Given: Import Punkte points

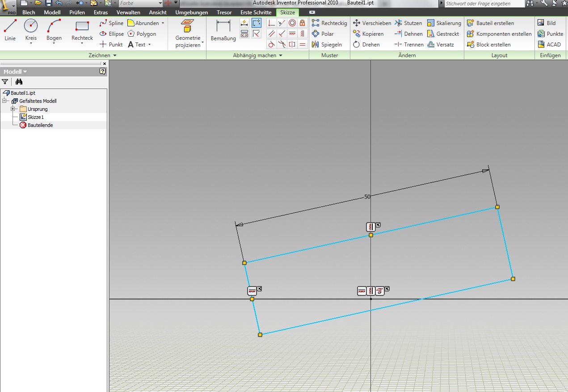Looking at the screenshot, I should (550, 34).
